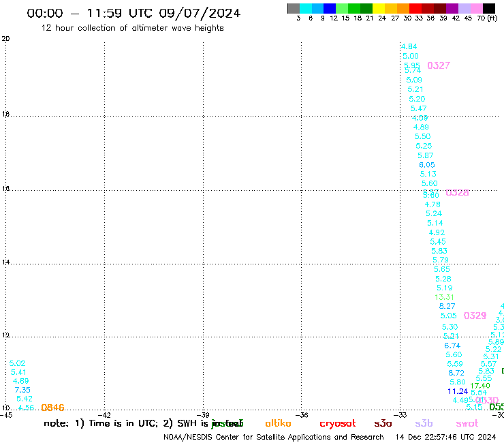504x443 pixels.
Task: Click the -42 longitude axis label
Action: (x=104, y=415)
